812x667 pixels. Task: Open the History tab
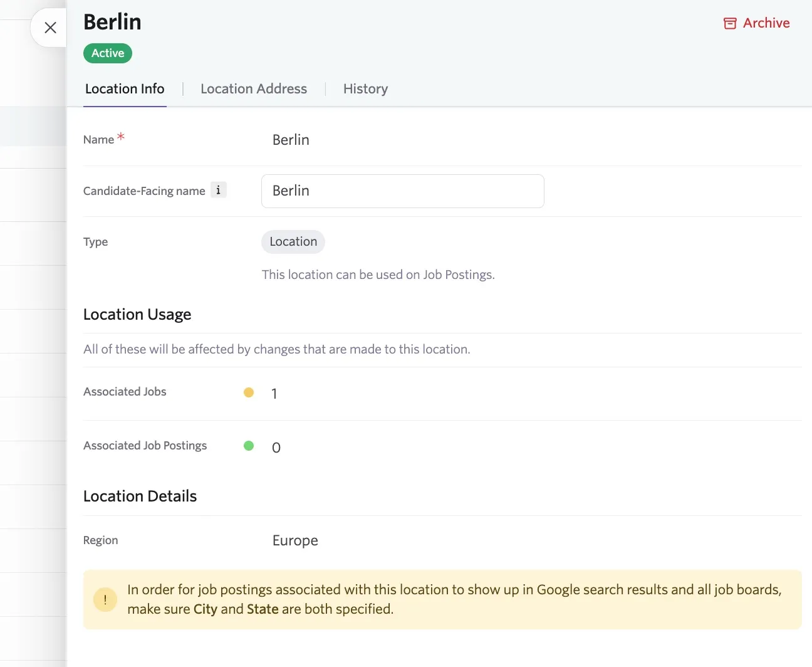click(x=365, y=89)
